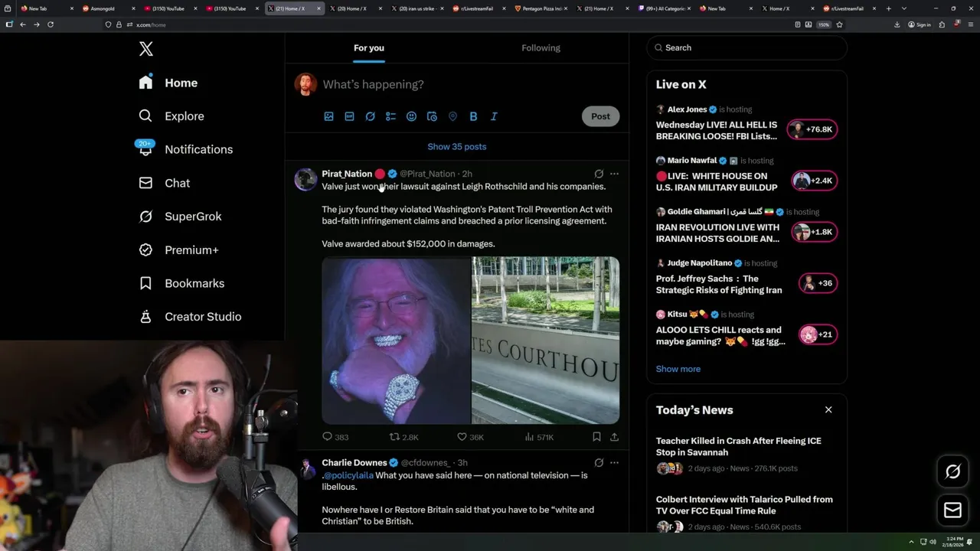The width and height of the screenshot is (980, 551).
Task: Dismiss Today's News panel
Action: point(828,410)
